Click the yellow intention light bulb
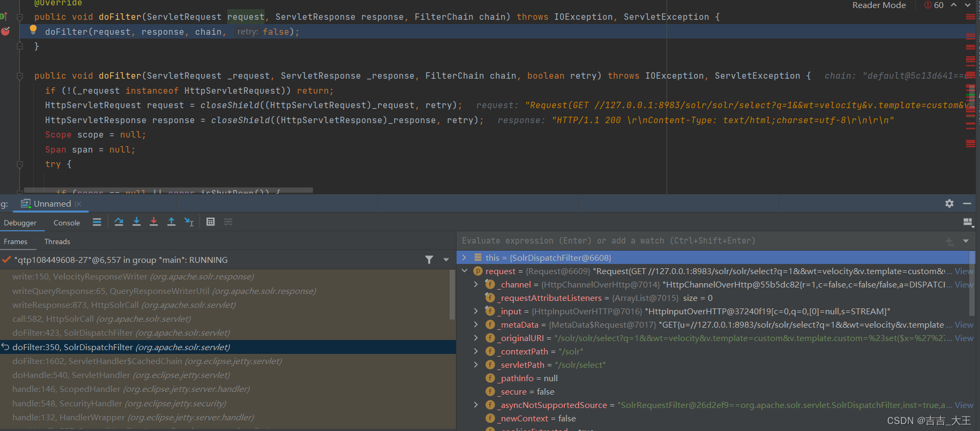 pyautogui.click(x=33, y=29)
